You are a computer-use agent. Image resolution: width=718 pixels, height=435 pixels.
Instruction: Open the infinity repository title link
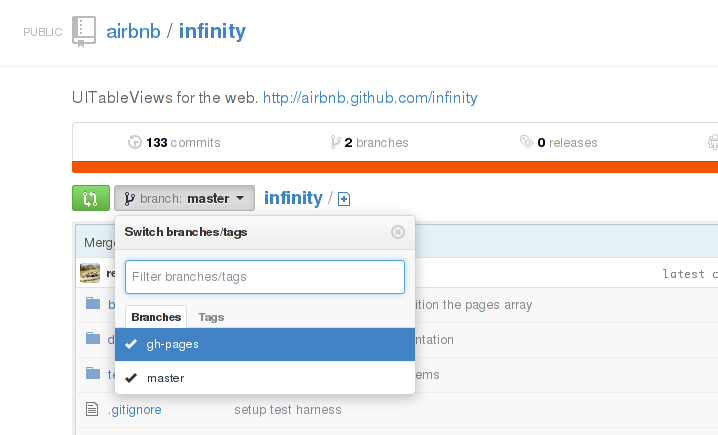point(212,32)
